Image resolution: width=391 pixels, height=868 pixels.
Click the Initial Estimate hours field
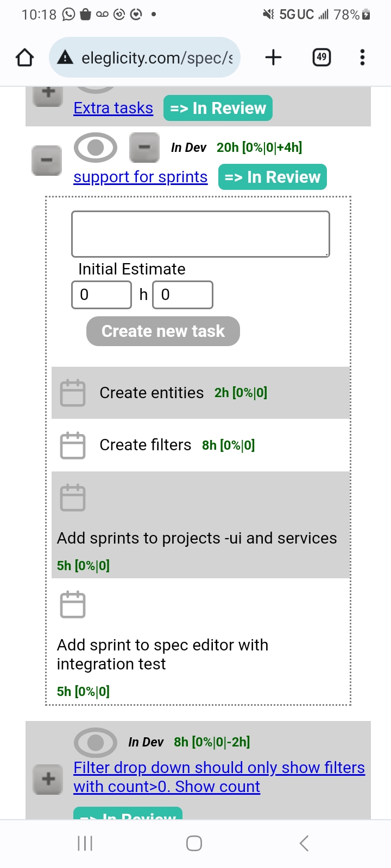click(102, 295)
